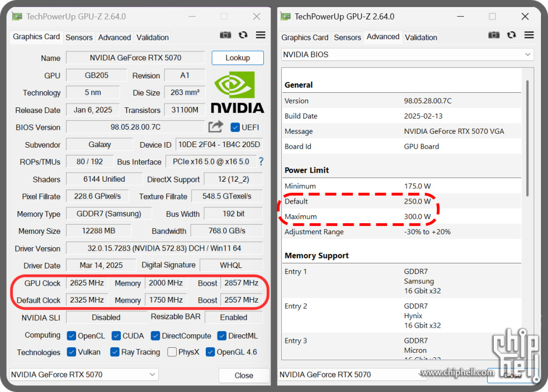Click the question mark next to Bus Interface
The width and height of the screenshot is (548, 392).
pos(261,162)
